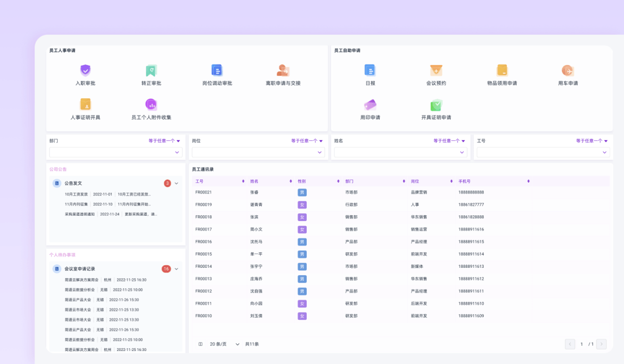Open the 部门 filter select box
The image size is (624, 364).
click(116, 152)
